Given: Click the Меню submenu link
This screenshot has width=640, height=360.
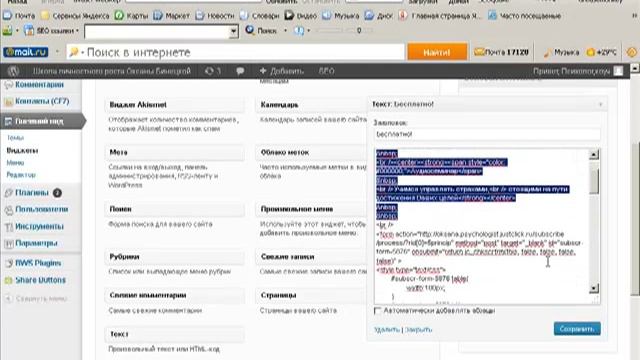Looking at the screenshot, I should pos(15,162).
